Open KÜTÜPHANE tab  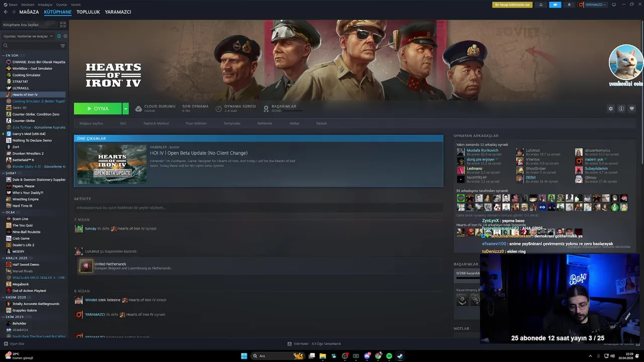tap(58, 12)
